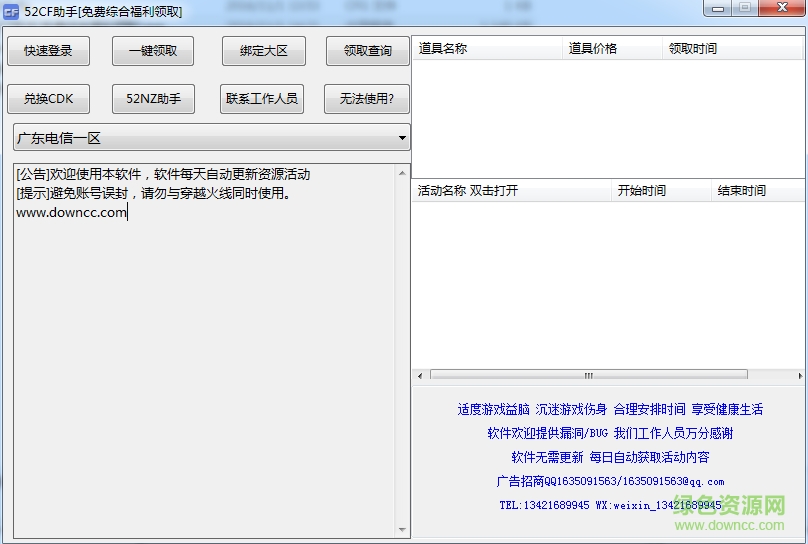Click the www.downcc.com text in announcement
The image size is (808, 544).
[x=72, y=212]
